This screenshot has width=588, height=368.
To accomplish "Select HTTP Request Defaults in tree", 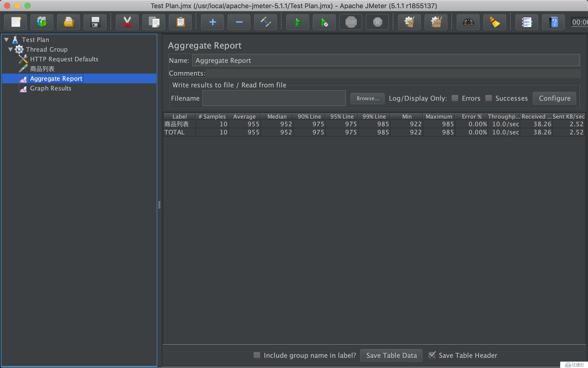I will 64,59.
